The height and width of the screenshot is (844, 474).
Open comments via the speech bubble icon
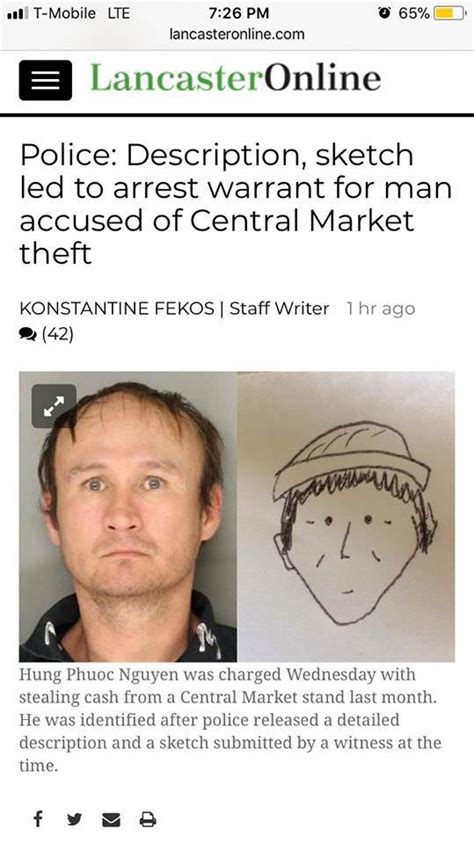[x=27, y=335]
